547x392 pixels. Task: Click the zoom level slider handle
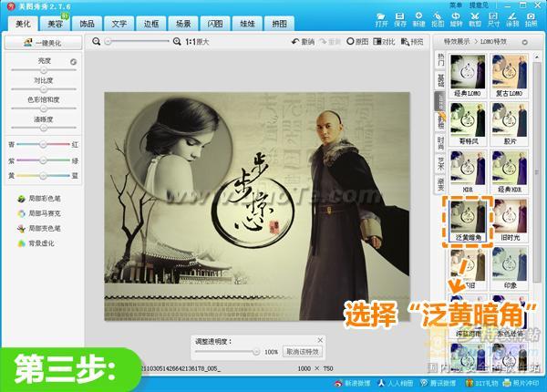pyautogui.click(x=108, y=42)
